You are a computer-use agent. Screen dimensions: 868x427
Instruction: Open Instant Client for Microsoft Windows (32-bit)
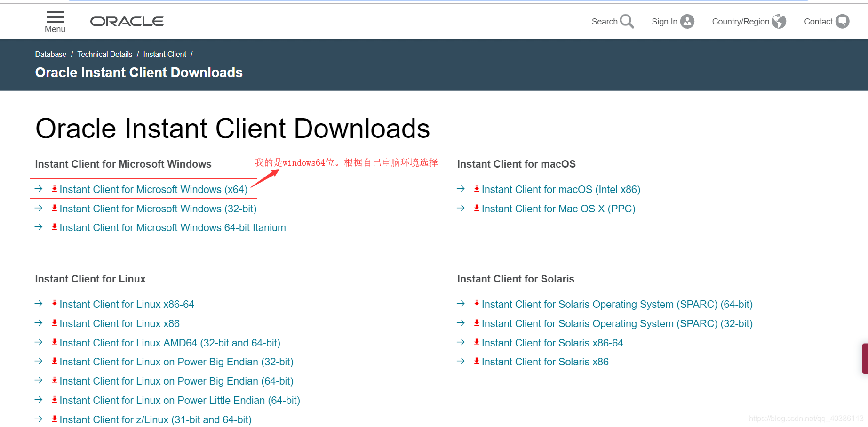[x=158, y=209]
